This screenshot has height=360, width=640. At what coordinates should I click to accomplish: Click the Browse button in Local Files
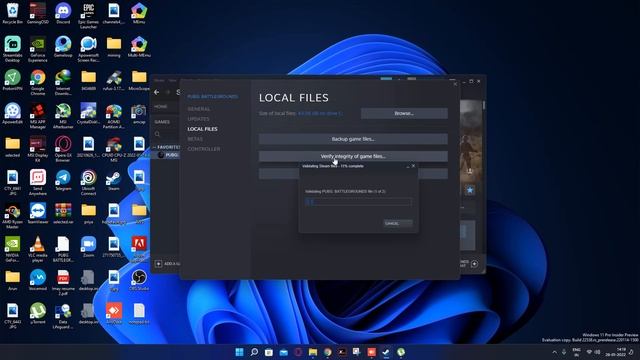(404, 113)
